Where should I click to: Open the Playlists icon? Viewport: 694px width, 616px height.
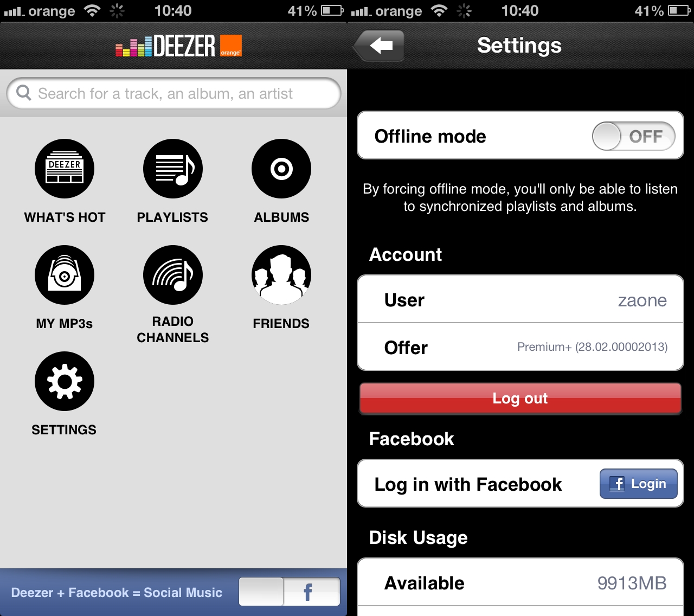pos(173,169)
